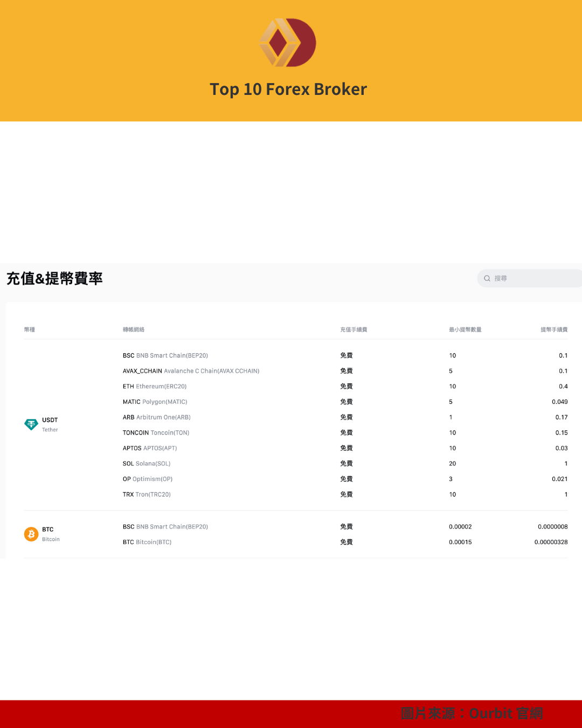Select the SOL Solana network entry
The height and width of the screenshot is (728, 582).
point(147,463)
